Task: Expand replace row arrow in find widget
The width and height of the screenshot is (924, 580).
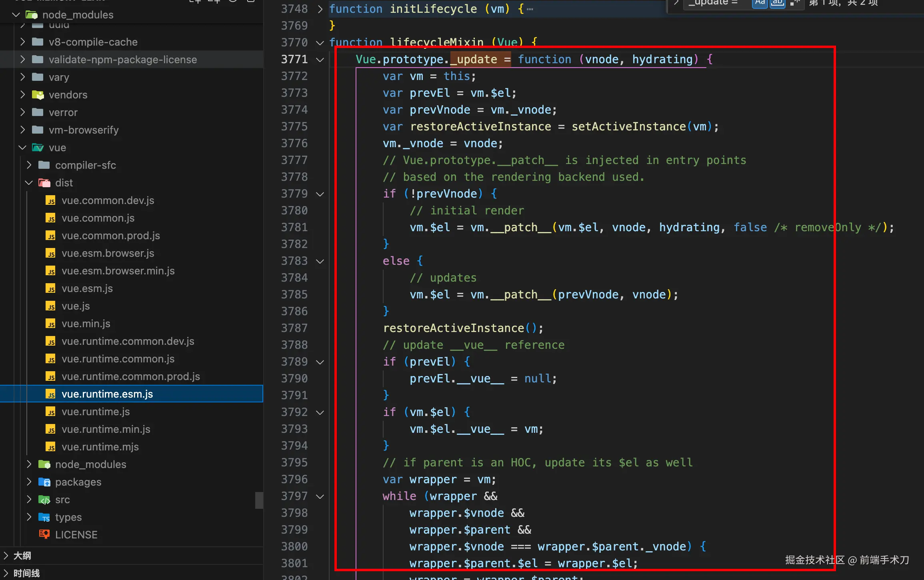Action: coord(676,3)
